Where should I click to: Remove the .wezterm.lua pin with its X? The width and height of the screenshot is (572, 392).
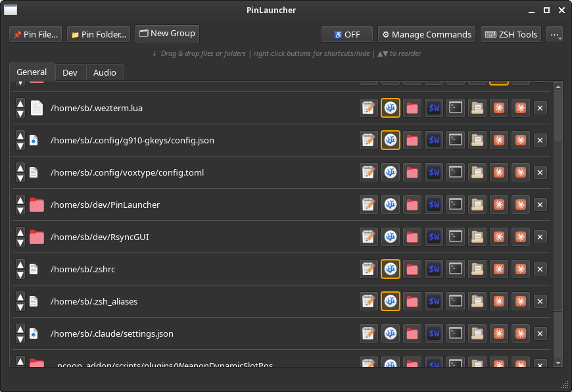point(540,108)
